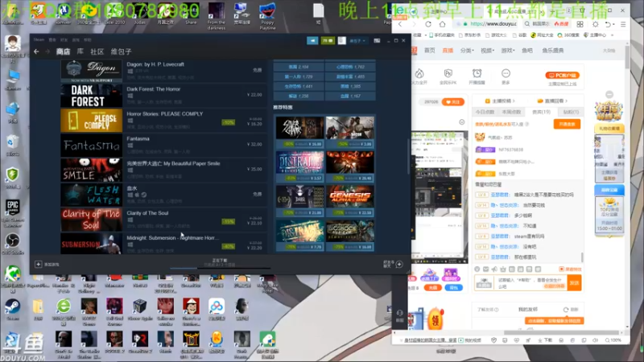Click the Douyu page horizontal scrollbar
Viewport: 644px width, 362px height.
coord(561,332)
